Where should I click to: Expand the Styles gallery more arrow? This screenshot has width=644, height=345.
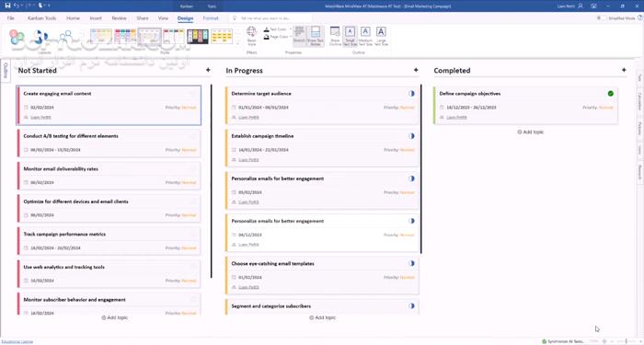(x=237, y=42)
